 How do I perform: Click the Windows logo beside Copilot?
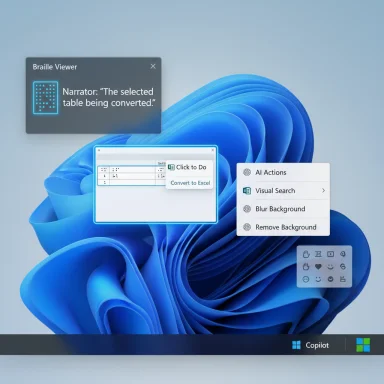click(296, 345)
